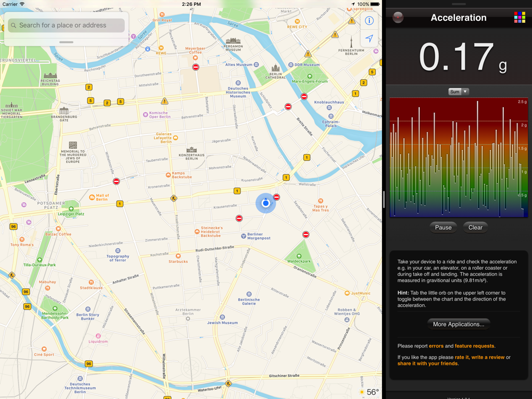This screenshot has height=399, width=532.
Task: Select the Fernsehturm Berlin tower icon
Action: (351, 43)
